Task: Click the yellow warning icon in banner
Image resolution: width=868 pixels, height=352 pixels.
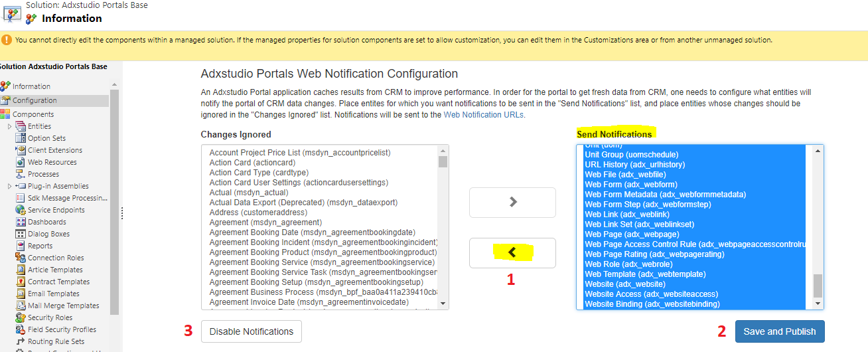Action: [7, 40]
